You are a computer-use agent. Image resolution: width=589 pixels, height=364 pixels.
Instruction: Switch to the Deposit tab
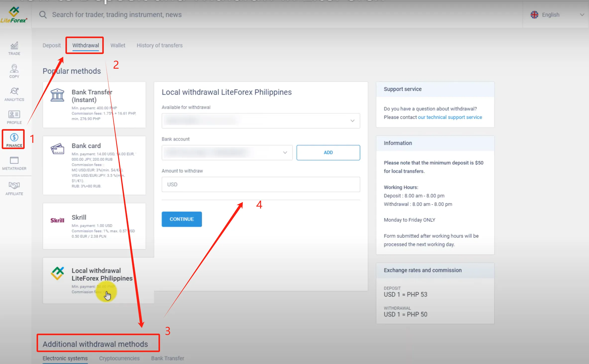(52, 45)
